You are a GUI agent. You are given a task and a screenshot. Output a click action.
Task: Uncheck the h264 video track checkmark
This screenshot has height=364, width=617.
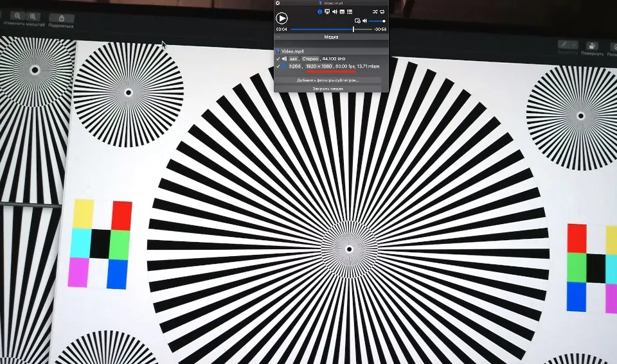pyautogui.click(x=278, y=66)
